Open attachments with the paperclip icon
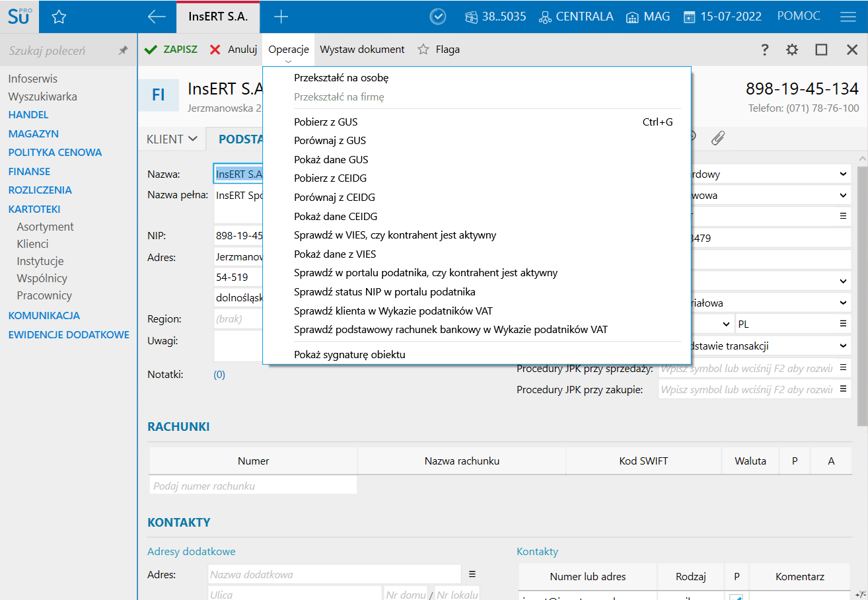The height and width of the screenshot is (600, 868). 718,137
